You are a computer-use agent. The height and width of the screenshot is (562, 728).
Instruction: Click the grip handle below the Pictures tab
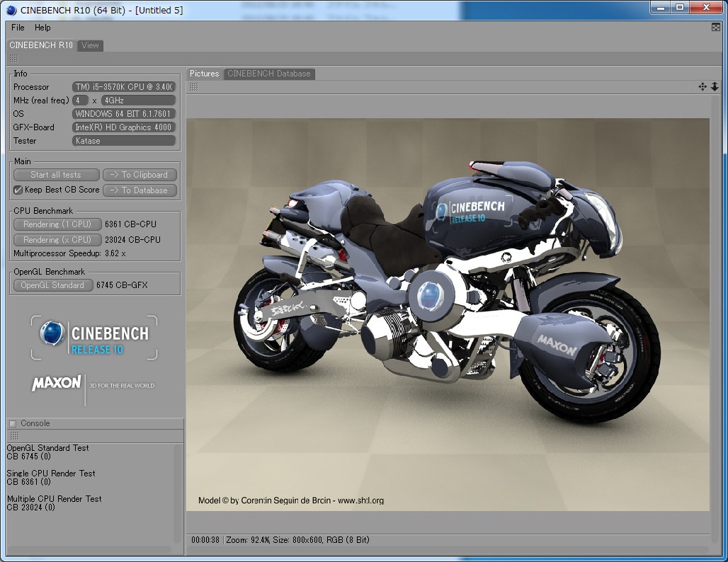point(194,86)
